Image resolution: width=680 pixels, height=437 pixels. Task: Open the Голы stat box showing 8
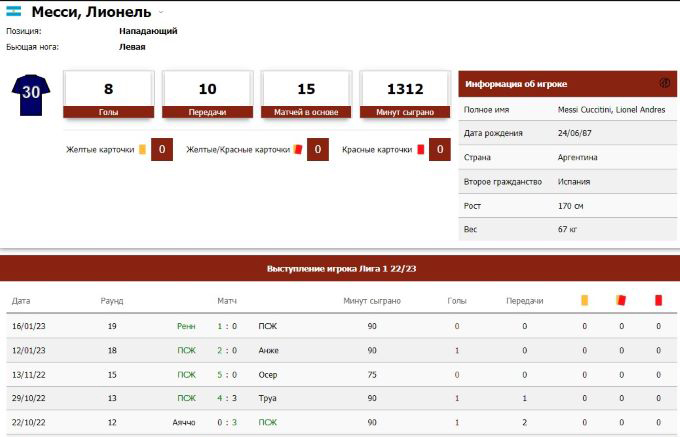pos(108,94)
